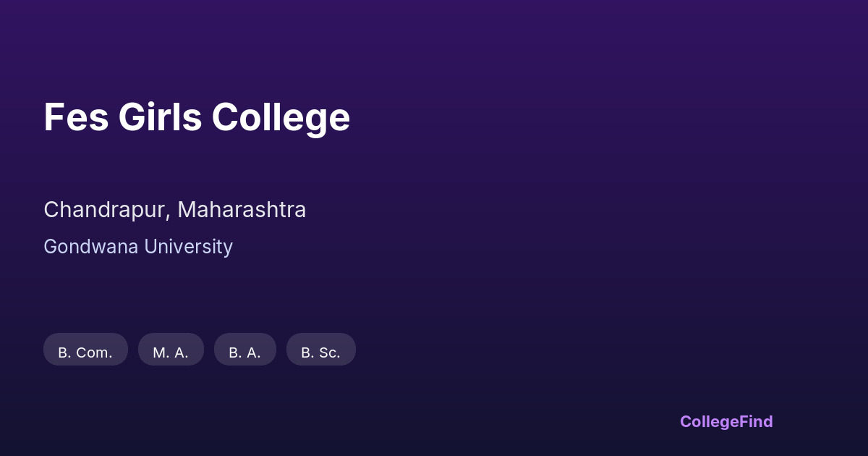Choose the B. A. course tag
The image size is (868, 456).
pyautogui.click(x=245, y=350)
